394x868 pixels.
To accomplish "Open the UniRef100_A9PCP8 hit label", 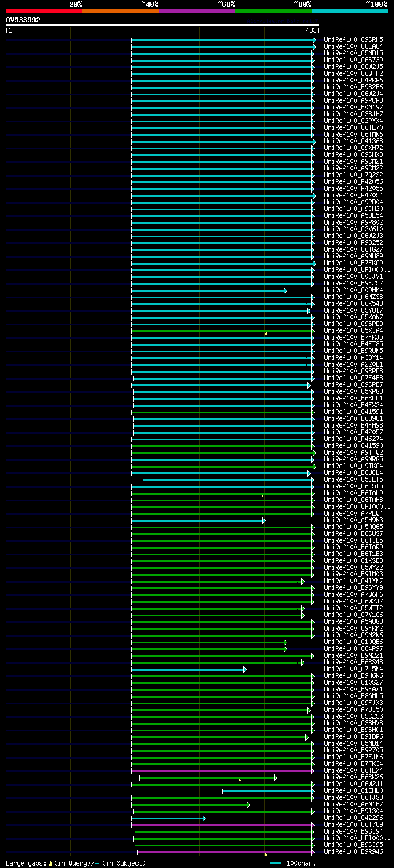I will coord(353,100).
